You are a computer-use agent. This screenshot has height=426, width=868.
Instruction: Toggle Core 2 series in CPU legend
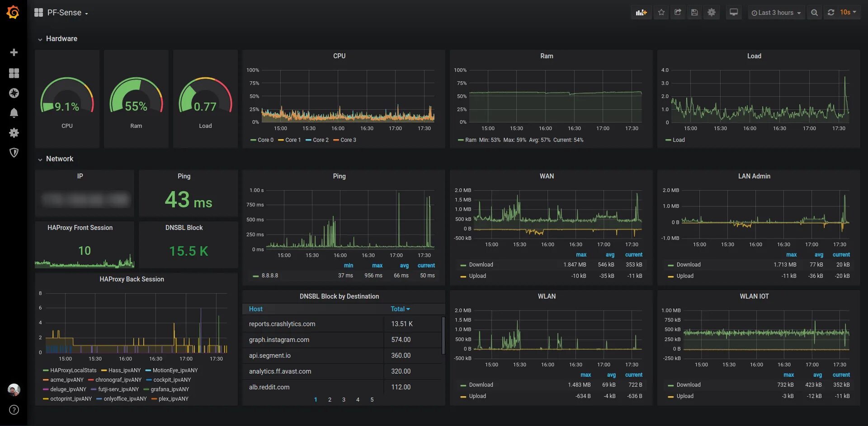tap(321, 140)
